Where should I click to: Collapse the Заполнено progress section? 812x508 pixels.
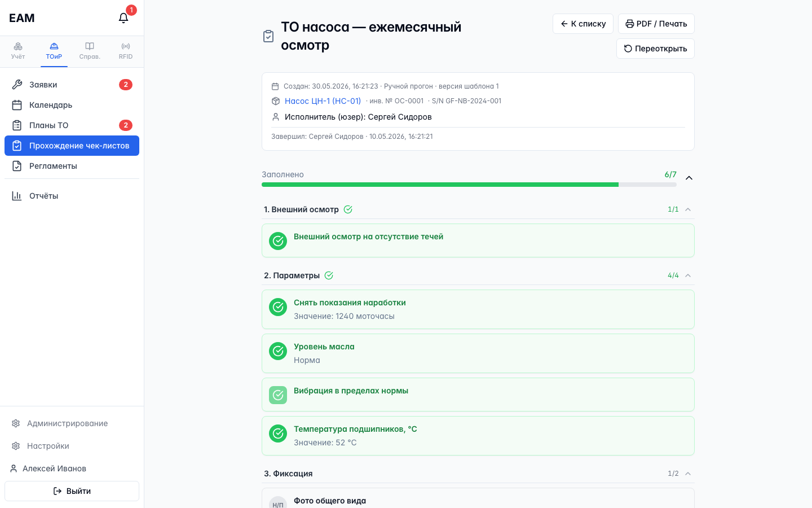tap(689, 178)
